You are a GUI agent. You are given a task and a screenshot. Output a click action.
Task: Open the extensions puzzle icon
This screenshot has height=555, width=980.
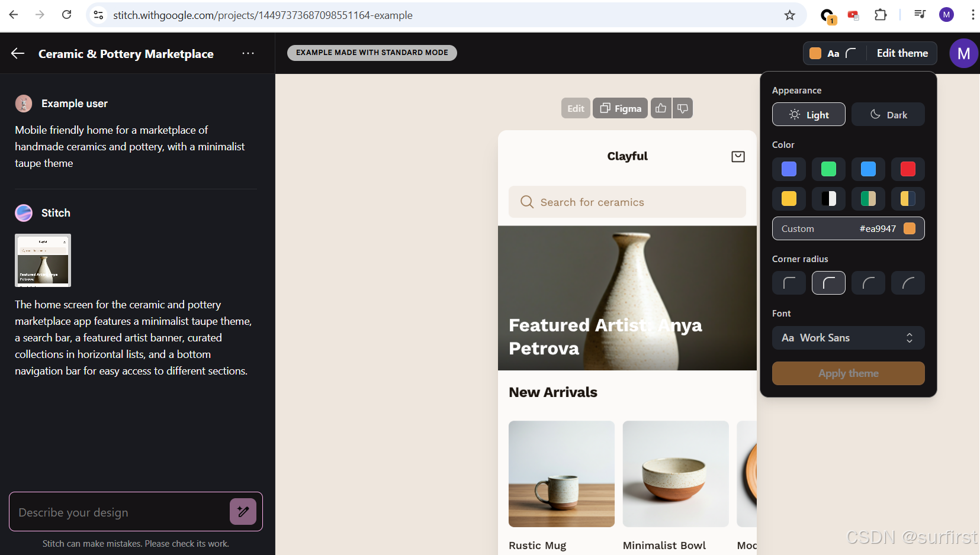click(x=881, y=15)
